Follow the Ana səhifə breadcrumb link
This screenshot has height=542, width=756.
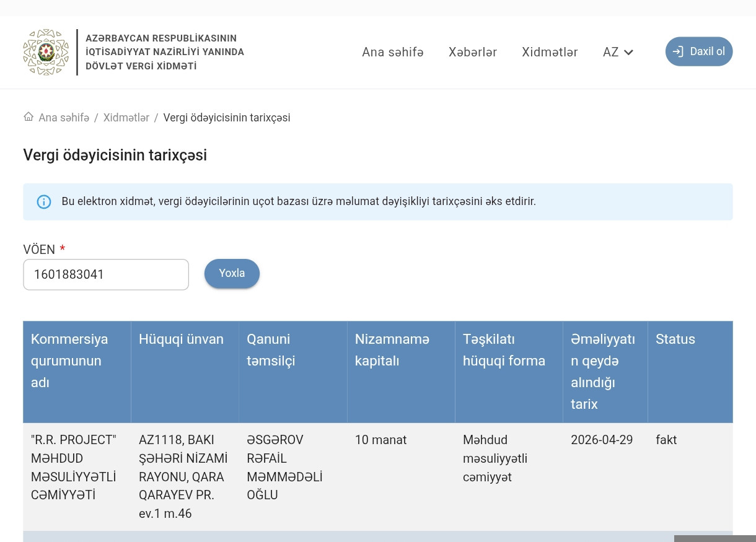(x=64, y=118)
